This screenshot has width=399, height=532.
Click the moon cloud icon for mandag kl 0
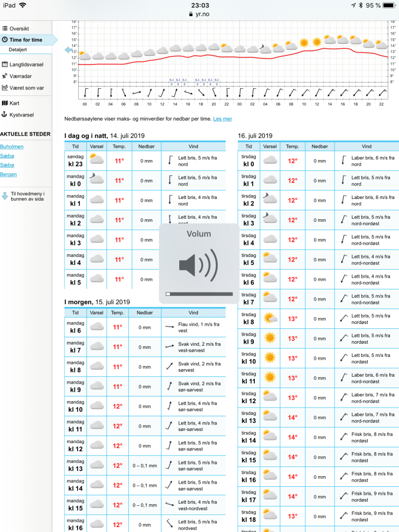[x=96, y=178]
